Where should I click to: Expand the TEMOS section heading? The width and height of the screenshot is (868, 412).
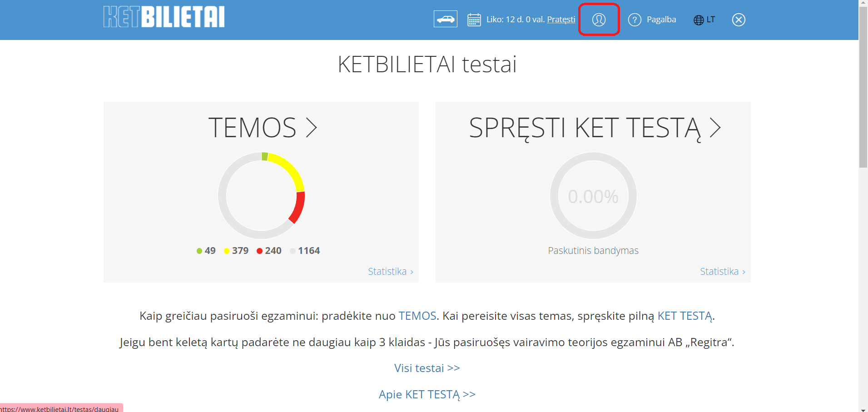(x=262, y=128)
